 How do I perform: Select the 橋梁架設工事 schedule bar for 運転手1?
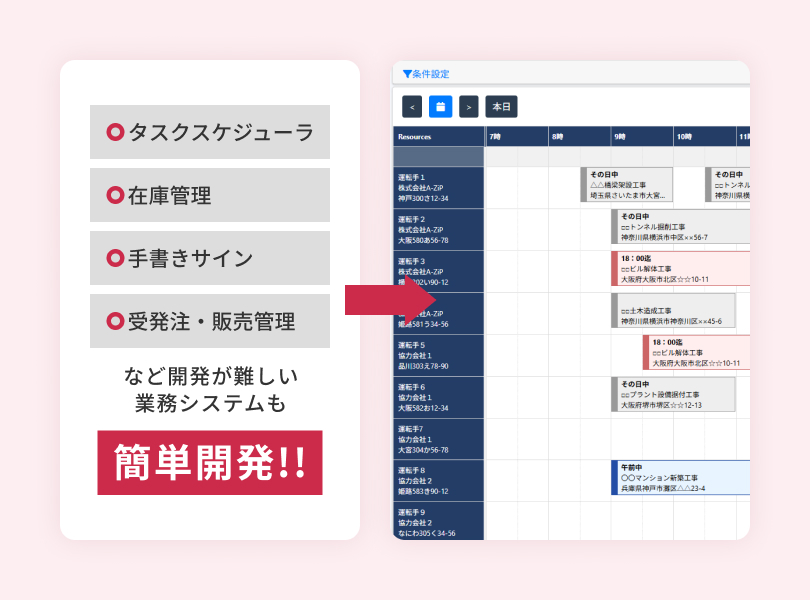(x=626, y=184)
